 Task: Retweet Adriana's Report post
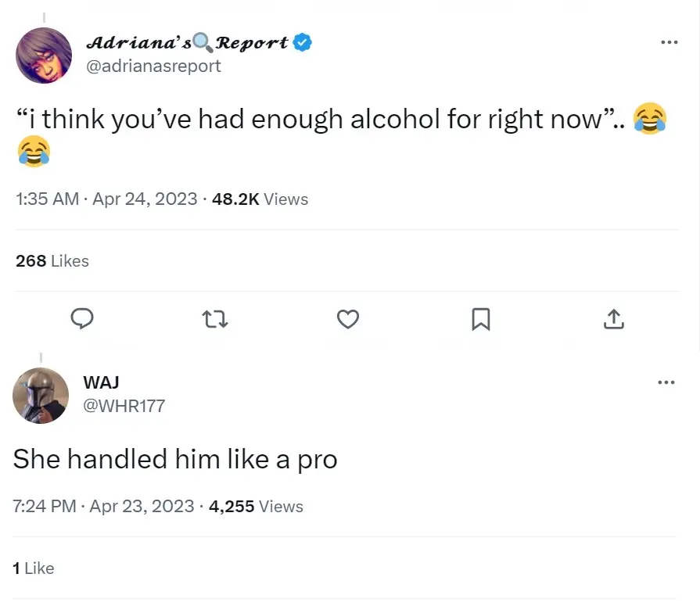215,318
